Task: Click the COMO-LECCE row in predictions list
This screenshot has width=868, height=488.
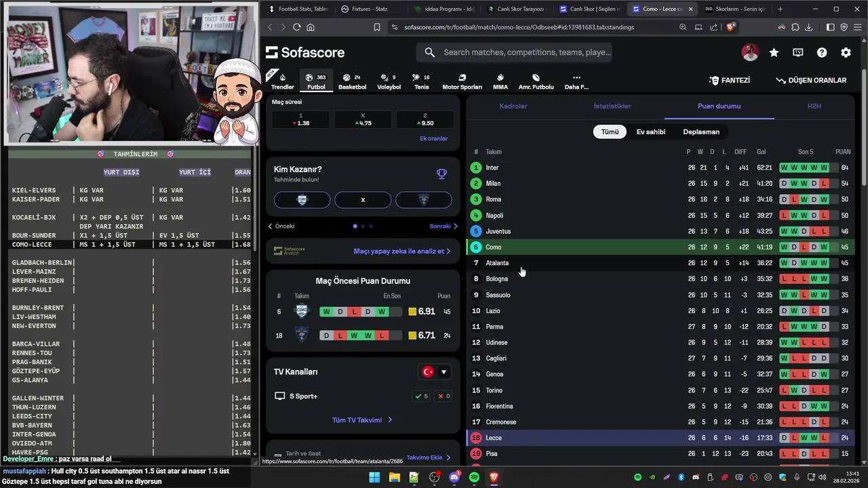Action: (x=131, y=245)
